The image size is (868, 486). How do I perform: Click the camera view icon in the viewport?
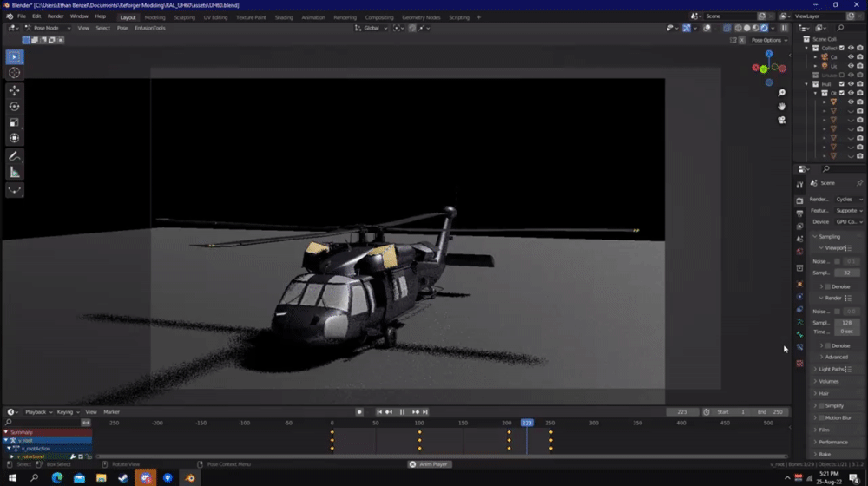(782, 120)
